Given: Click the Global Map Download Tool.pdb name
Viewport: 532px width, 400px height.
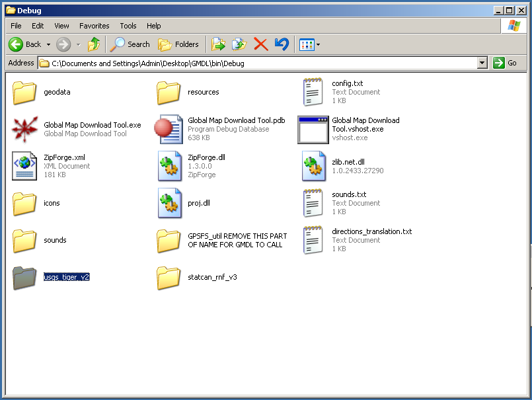Looking at the screenshot, I should coord(237,120).
